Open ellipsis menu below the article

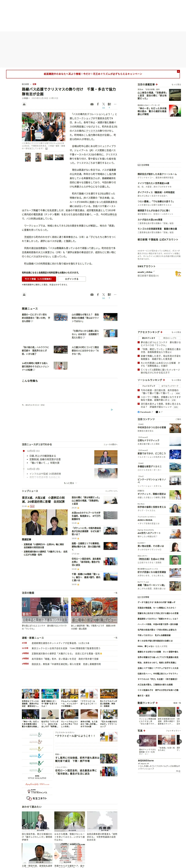pyautogui.click(x=115, y=295)
